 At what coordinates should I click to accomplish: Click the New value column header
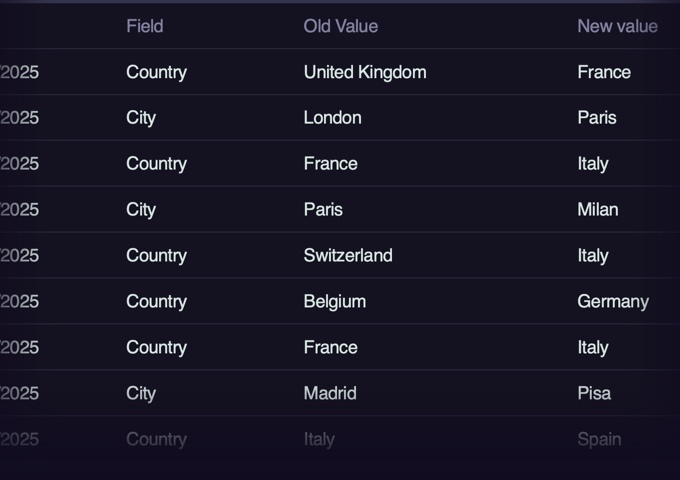click(617, 26)
